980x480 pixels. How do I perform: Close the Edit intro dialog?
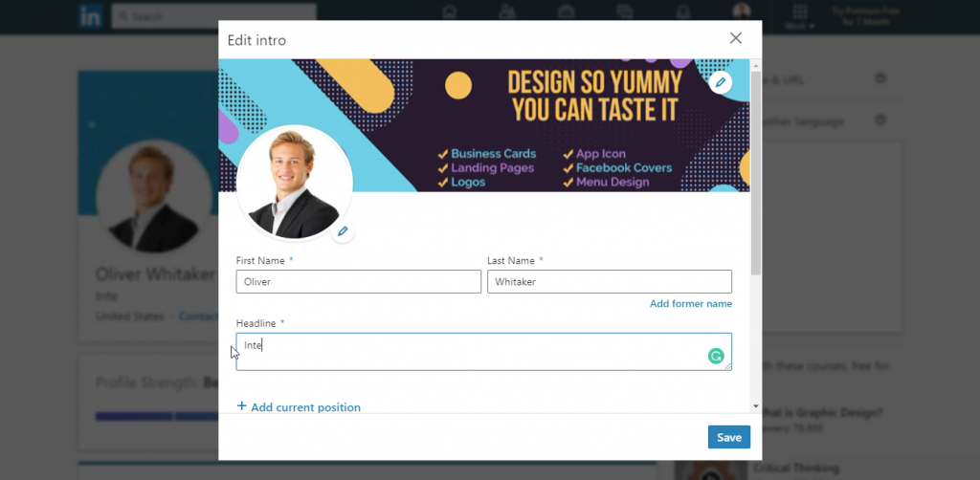pyautogui.click(x=736, y=38)
